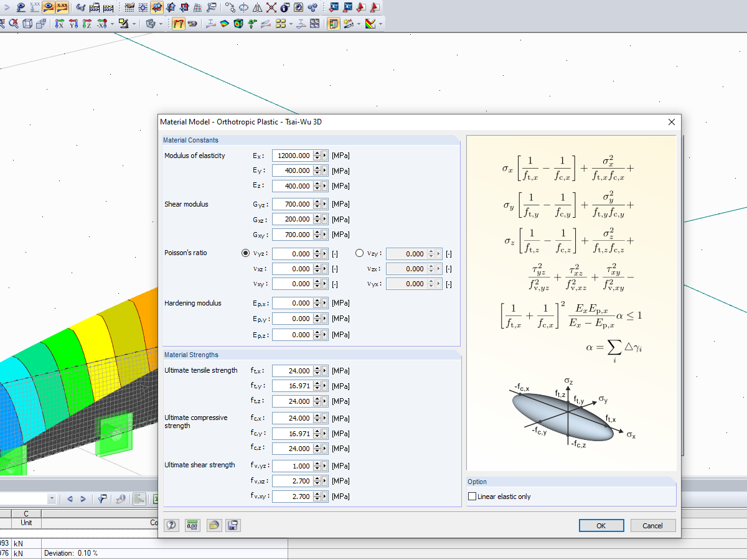Enable the Linear elastic only checkbox
Screen dimensions: 747x560
[x=472, y=496]
